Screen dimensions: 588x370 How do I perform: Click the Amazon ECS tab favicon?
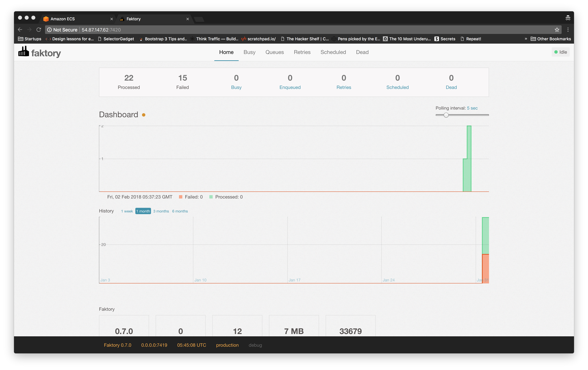point(46,19)
